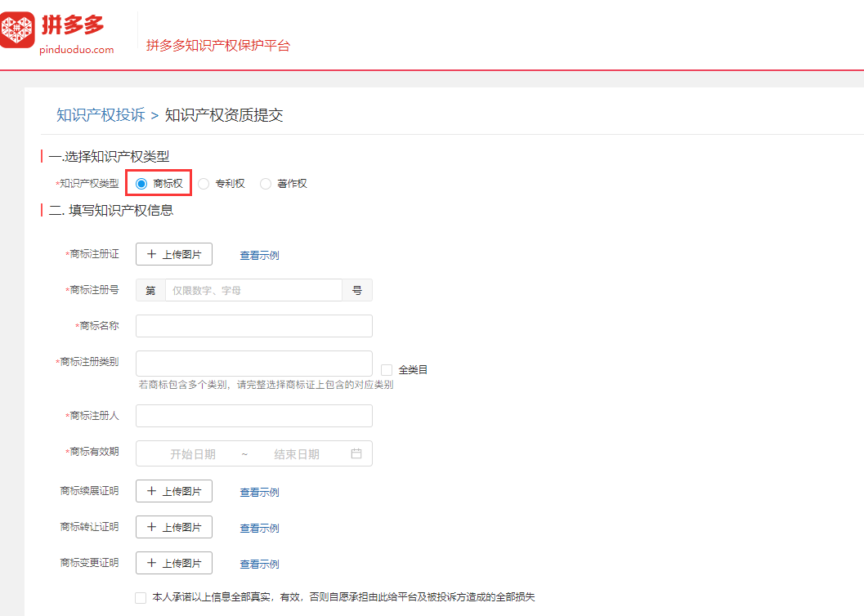
Task: Go to 知识产权投诉 breadcrumb link
Action: pos(101,115)
